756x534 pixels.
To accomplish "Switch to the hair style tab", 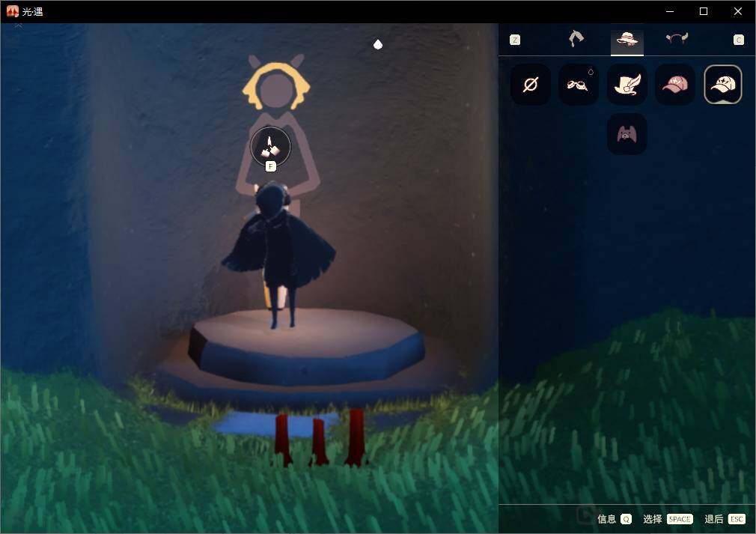I will (576, 39).
